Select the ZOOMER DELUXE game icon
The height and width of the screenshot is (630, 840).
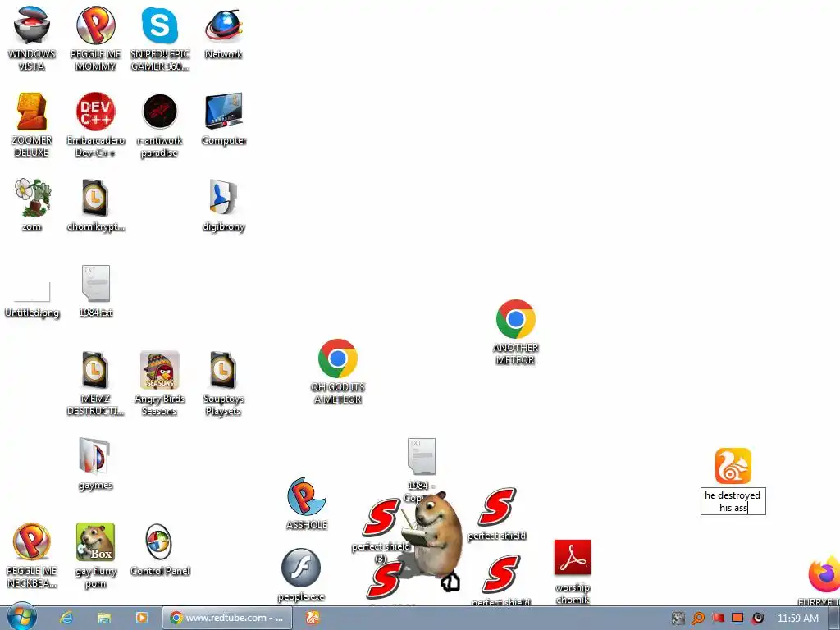(32, 112)
